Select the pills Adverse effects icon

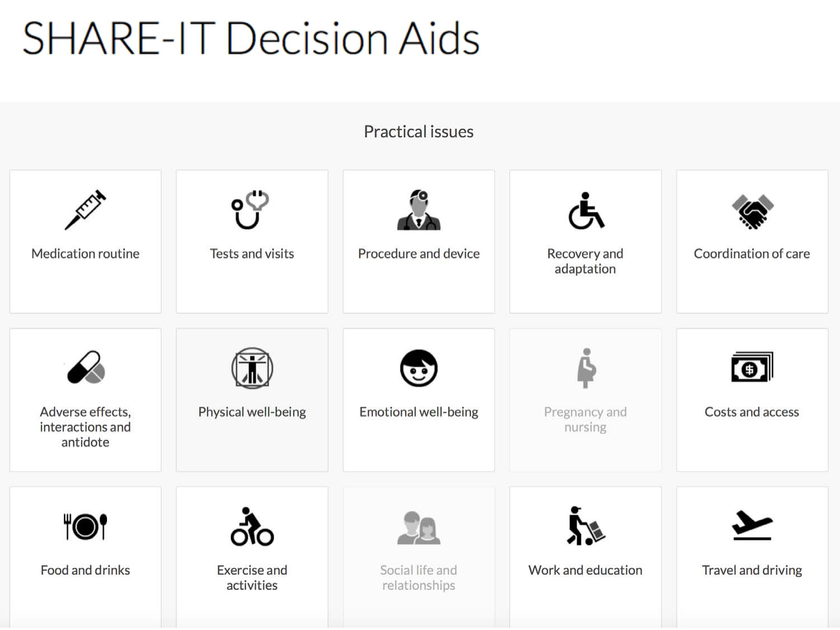pos(86,368)
